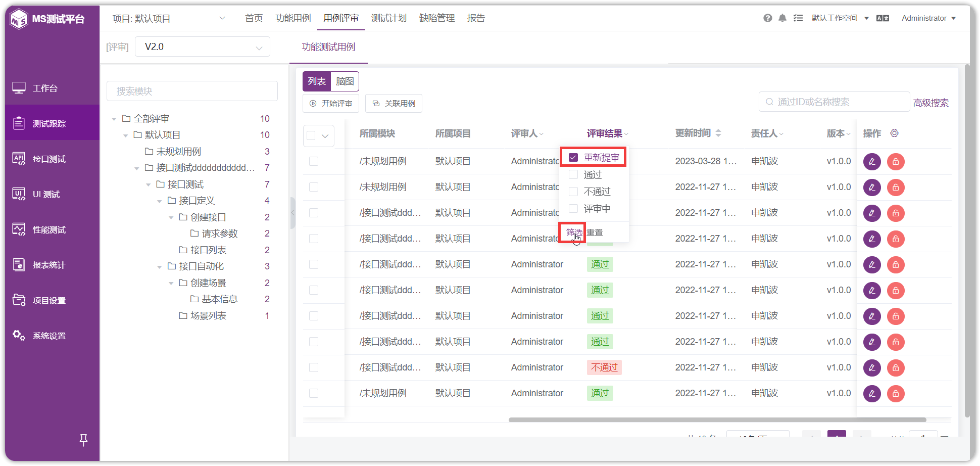Click the pin icon at the sidebar bottom
Screen dimensions: 980x466
[84, 440]
